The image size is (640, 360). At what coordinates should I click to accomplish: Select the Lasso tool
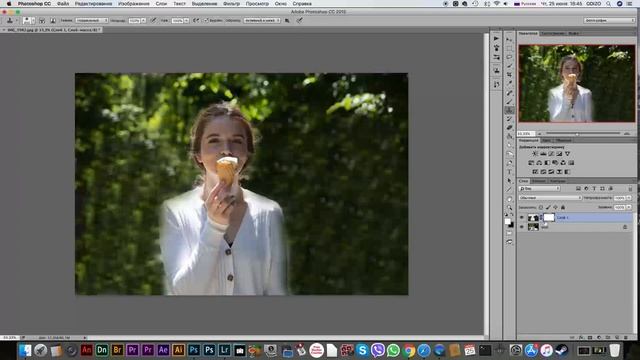509,57
